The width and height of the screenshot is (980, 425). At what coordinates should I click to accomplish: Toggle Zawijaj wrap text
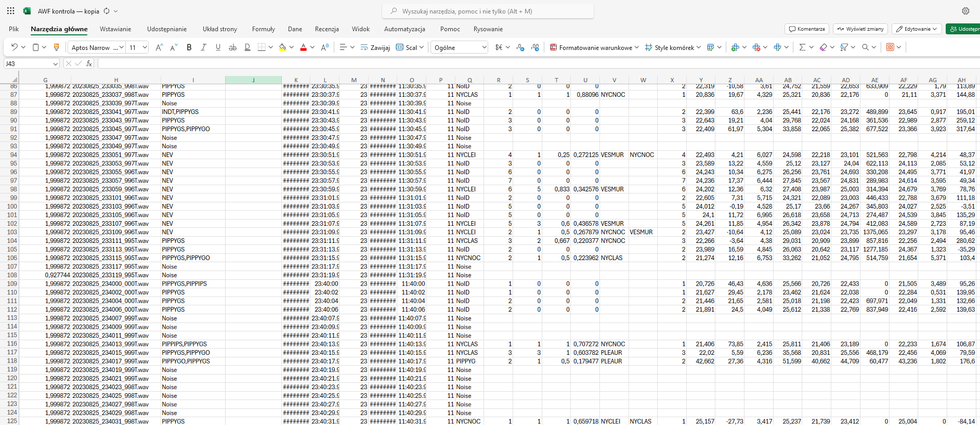click(375, 47)
